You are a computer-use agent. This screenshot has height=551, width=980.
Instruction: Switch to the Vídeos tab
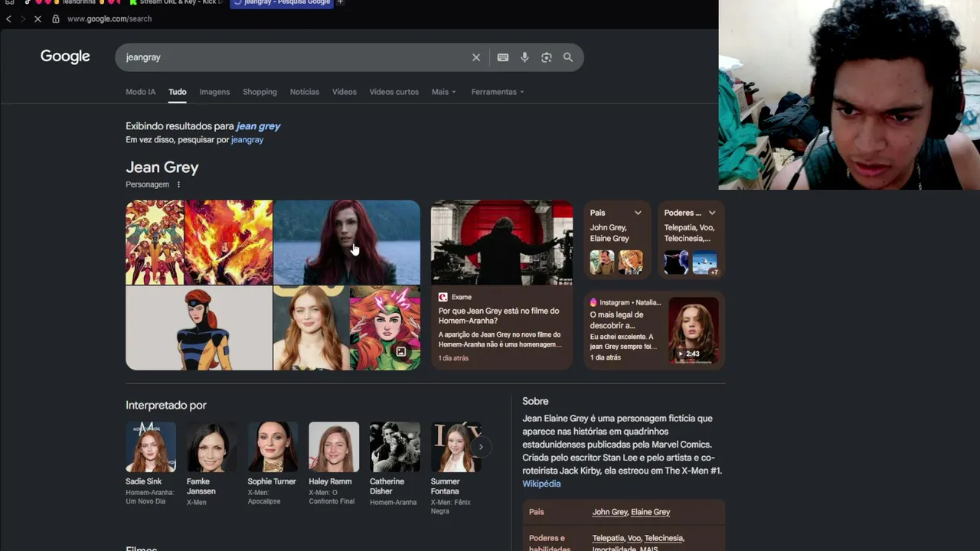[x=345, y=92]
